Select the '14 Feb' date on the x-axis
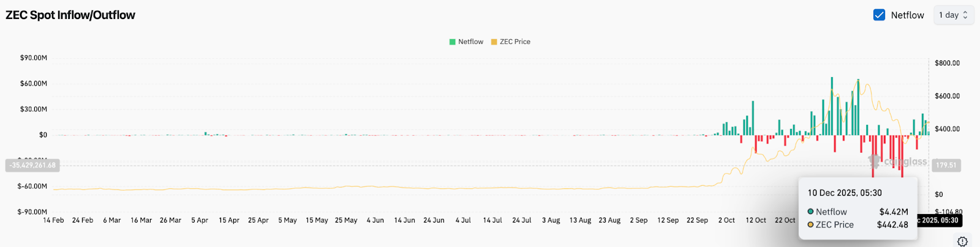This screenshot has height=247, width=980. (x=53, y=220)
